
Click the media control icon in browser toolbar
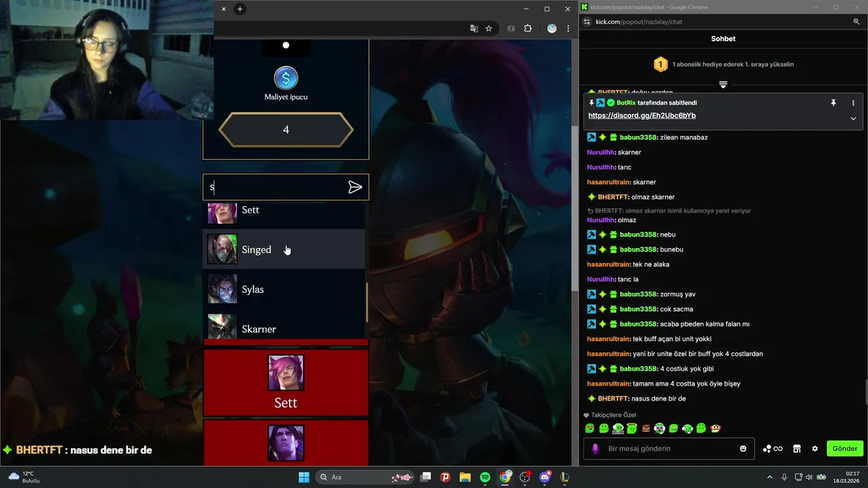point(511,28)
